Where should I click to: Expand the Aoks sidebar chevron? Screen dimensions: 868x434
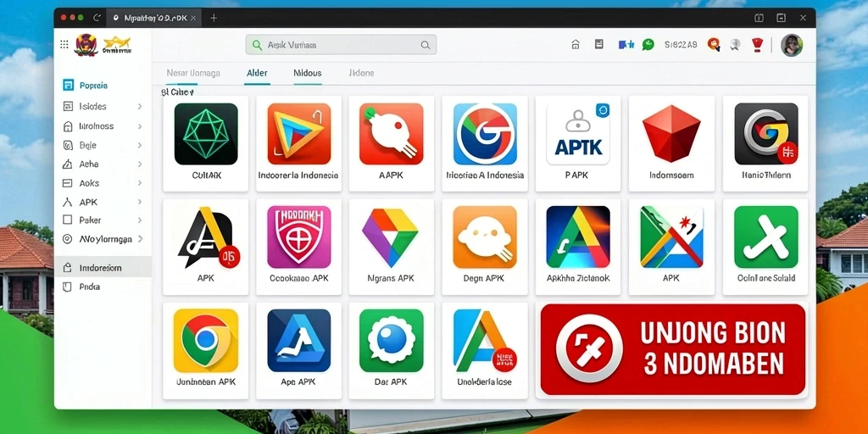click(x=140, y=183)
